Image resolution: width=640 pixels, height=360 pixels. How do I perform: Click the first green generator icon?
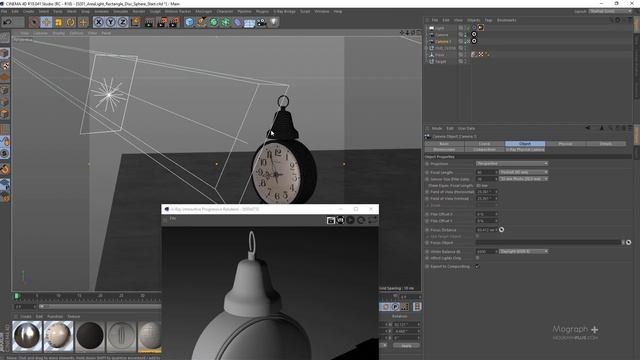coord(213,22)
